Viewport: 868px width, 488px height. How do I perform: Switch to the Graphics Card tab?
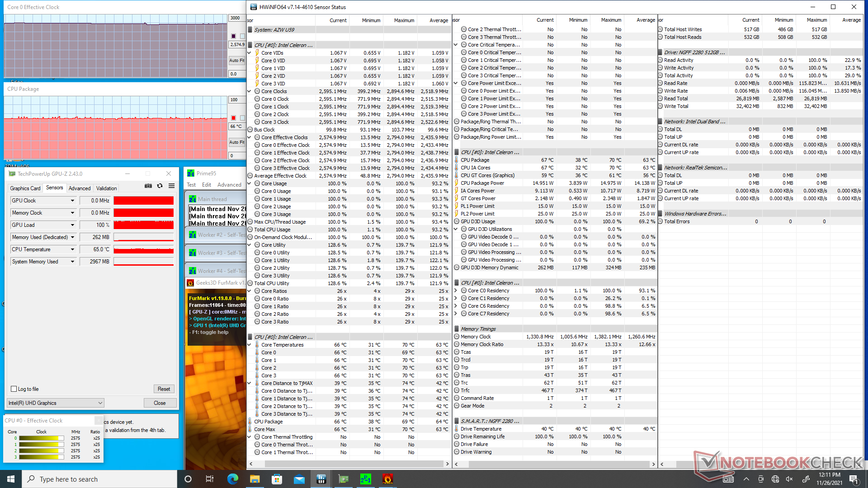25,188
